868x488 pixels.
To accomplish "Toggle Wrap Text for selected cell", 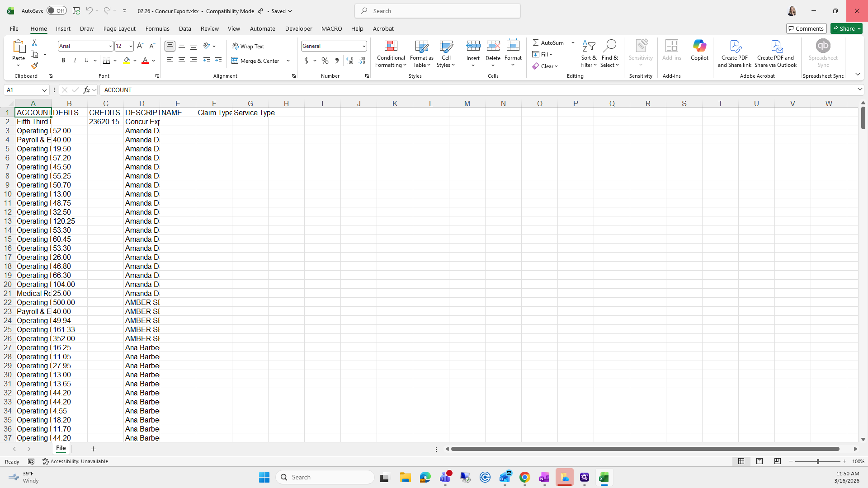I will (248, 46).
